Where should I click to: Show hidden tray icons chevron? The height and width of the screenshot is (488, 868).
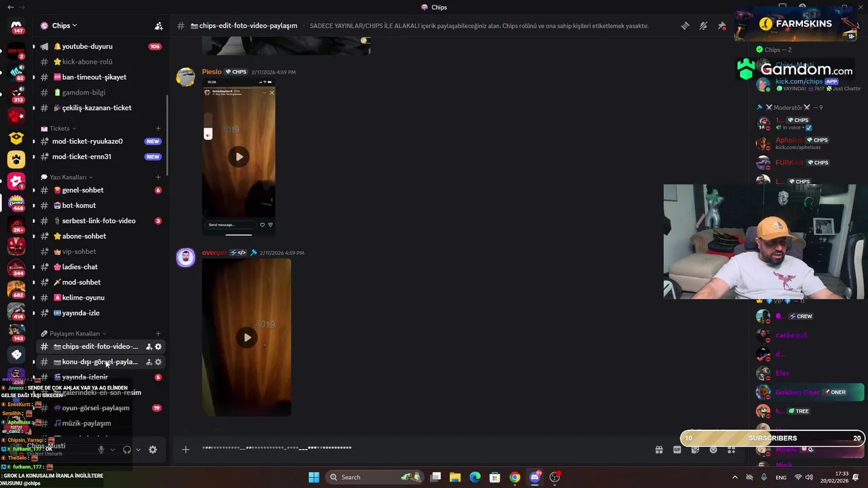point(734,477)
